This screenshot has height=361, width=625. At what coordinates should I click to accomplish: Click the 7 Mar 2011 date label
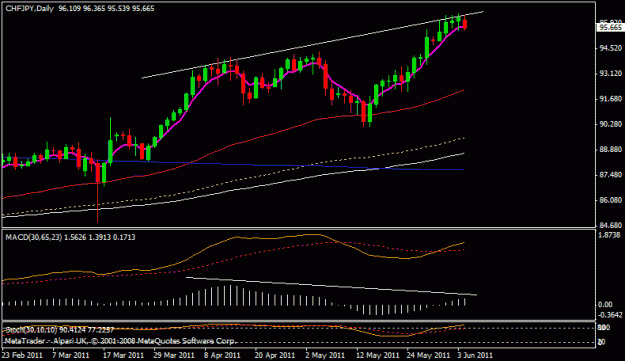pos(71,355)
